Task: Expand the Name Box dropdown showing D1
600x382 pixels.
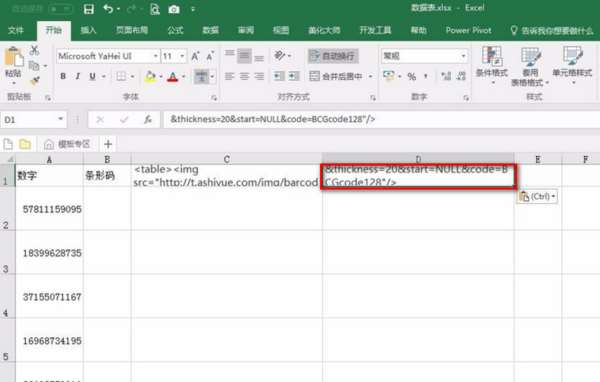Action: pyautogui.click(x=60, y=119)
